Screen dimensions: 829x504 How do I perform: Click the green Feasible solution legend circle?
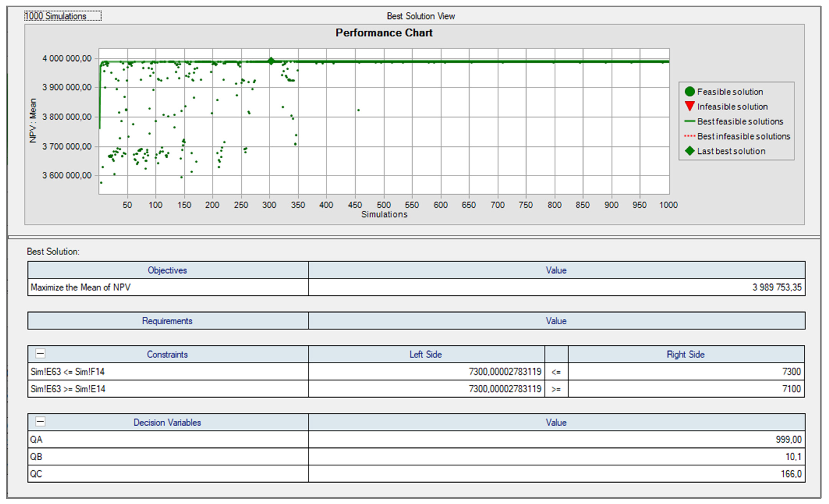tap(689, 91)
